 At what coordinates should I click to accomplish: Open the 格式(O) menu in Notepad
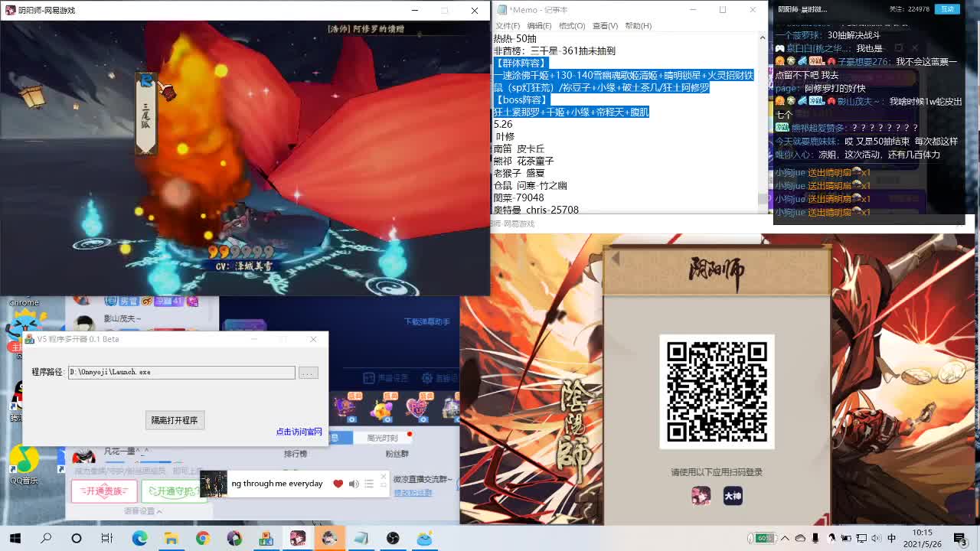[572, 25]
